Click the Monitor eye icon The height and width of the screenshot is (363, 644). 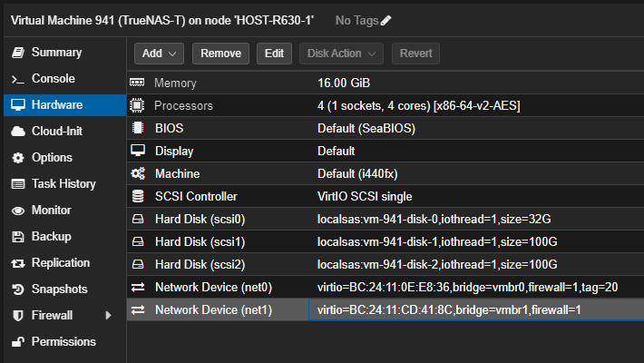18,211
